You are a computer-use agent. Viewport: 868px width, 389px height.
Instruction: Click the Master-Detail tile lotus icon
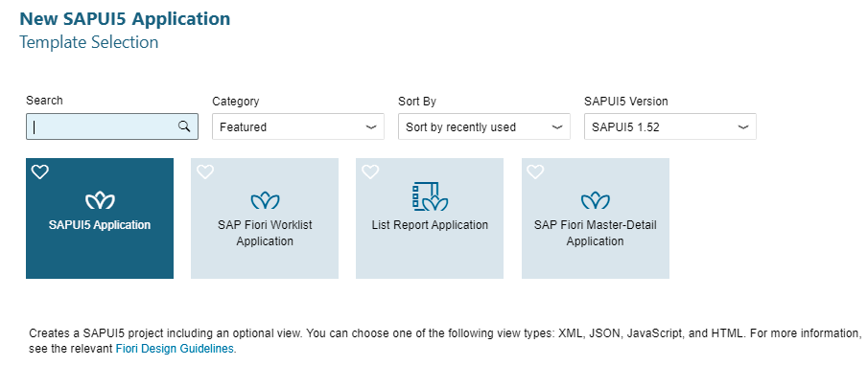pos(595,201)
